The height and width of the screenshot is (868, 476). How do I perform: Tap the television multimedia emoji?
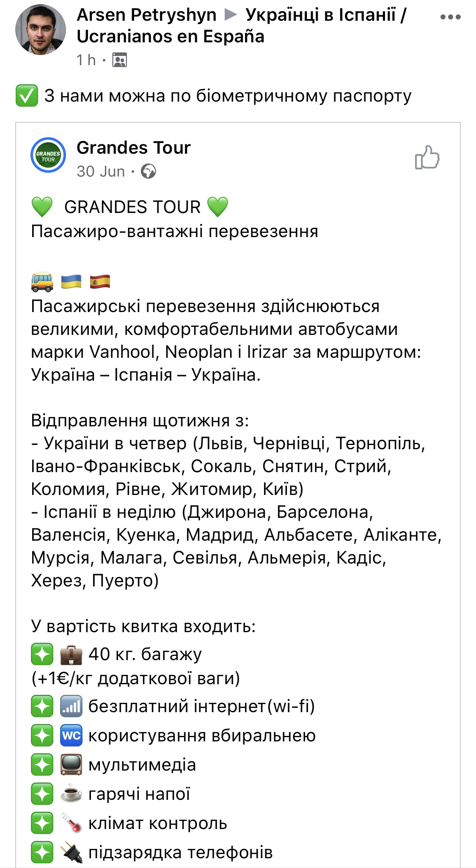pyautogui.click(x=71, y=765)
